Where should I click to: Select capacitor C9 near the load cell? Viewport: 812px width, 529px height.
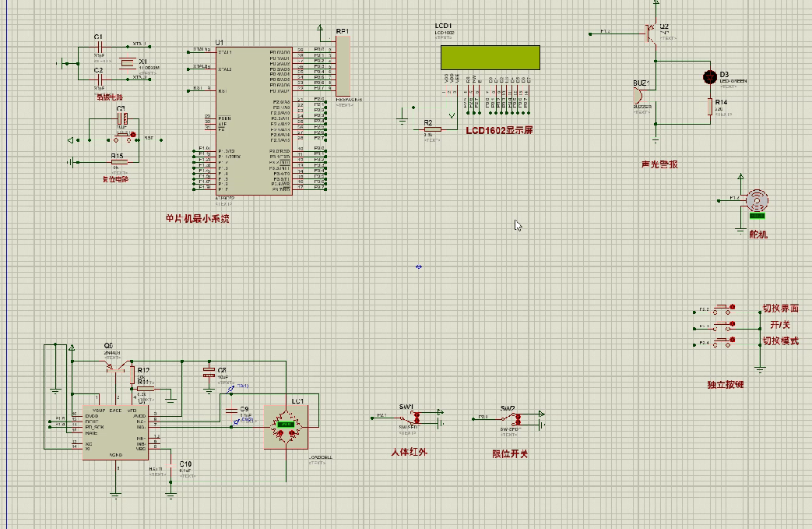click(x=231, y=411)
